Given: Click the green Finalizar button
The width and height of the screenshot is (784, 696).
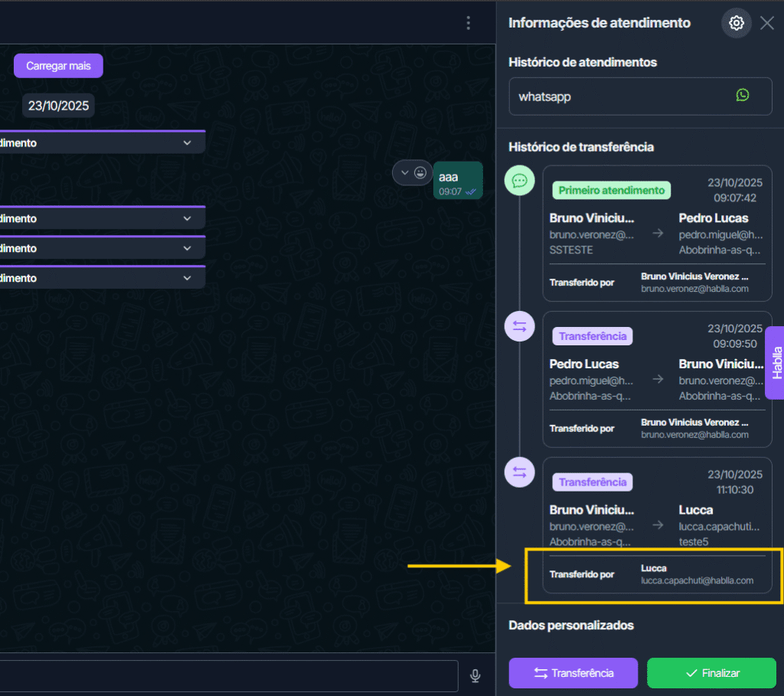Looking at the screenshot, I should (711, 673).
